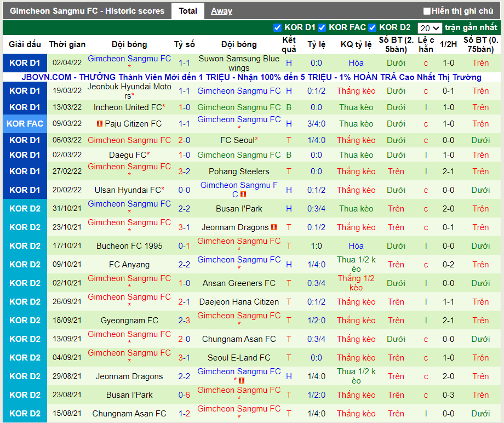The width and height of the screenshot is (504, 423).
Task: Click the Tỷ số column header
Action: [x=184, y=44]
